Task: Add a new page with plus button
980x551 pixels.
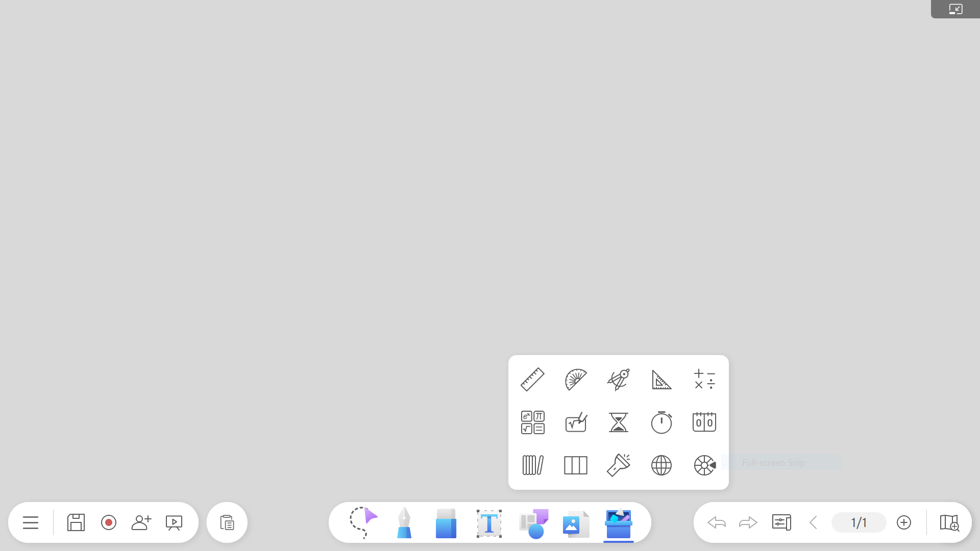Action: click(903, 522)
